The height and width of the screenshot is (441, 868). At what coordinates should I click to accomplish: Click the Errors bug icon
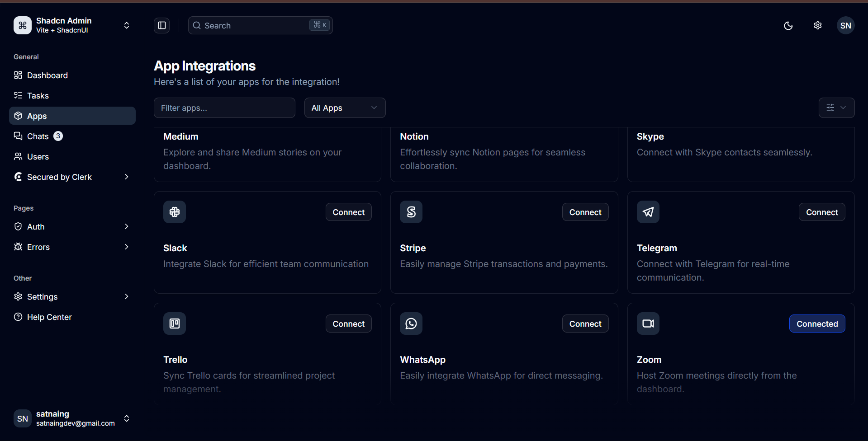18,247
